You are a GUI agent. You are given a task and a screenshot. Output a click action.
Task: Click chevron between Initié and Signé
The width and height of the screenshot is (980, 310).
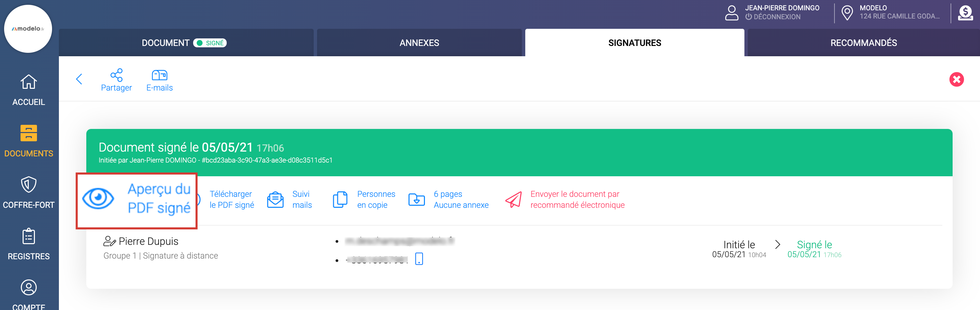click(778, 245)
